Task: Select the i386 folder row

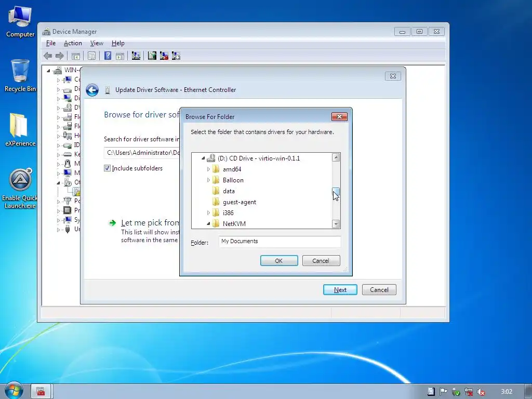Action: 228,212
